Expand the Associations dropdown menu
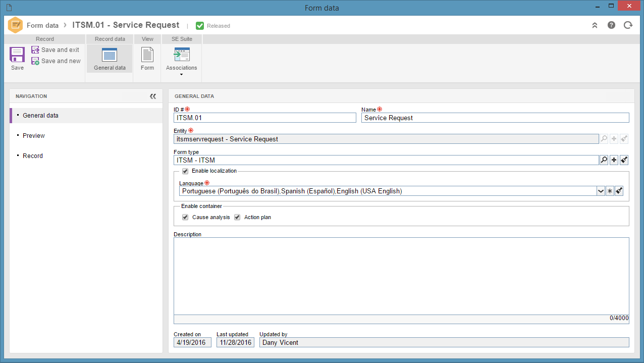 point(181,75)
